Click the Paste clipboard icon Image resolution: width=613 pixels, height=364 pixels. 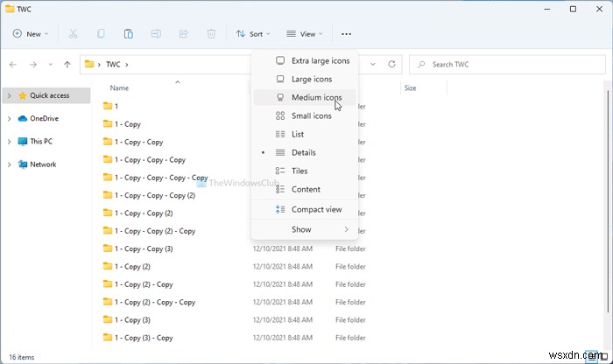click(128, 34)
